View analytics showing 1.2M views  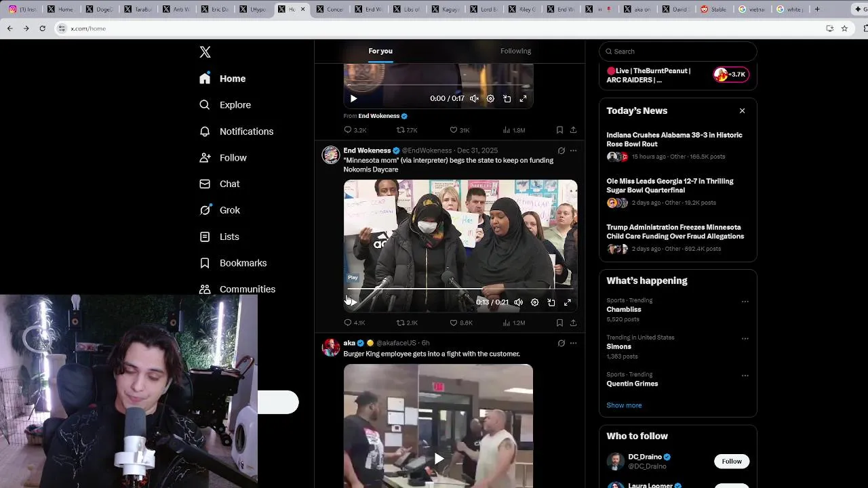click(x=514, y=323)
